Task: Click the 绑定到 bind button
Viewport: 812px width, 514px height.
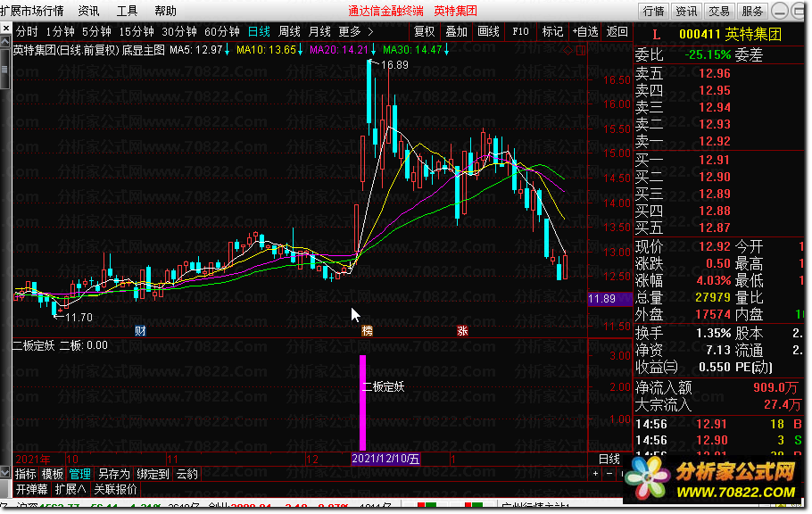Action: [x=153, y=474]
